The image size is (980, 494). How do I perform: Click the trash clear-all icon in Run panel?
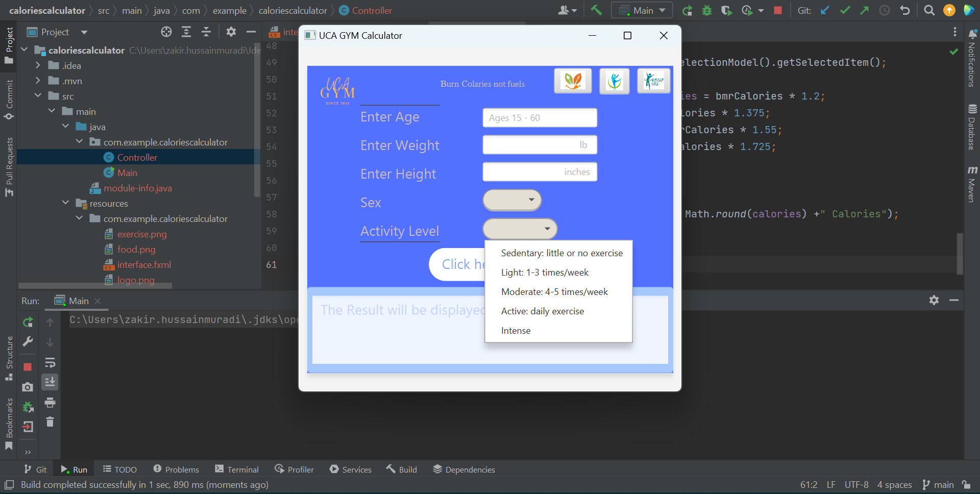click(50, 422)
